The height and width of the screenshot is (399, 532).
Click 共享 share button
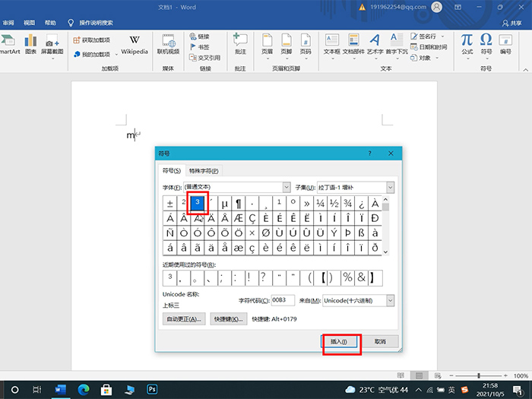(512, 23)
